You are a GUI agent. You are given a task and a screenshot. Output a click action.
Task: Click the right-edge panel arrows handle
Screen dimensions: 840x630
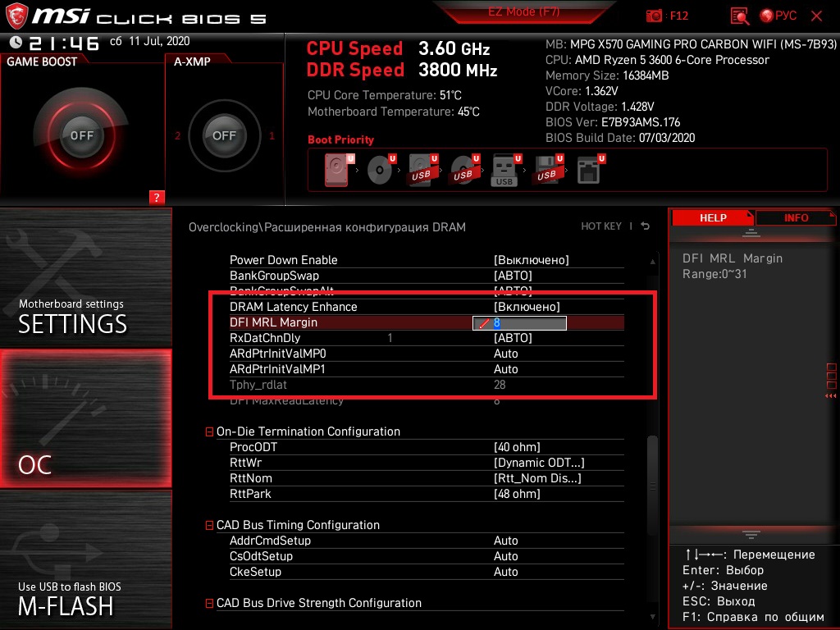[x=831, y=381]
